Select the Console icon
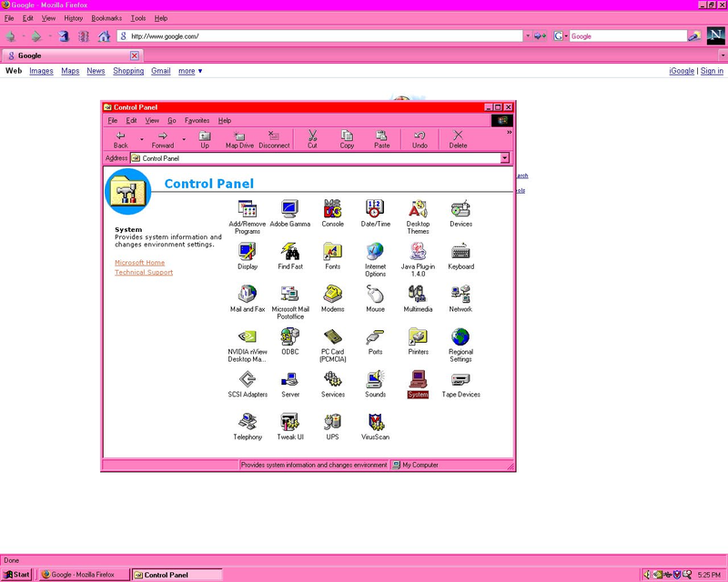This screenshot has height=582, width=728. [x=332, y=214]
